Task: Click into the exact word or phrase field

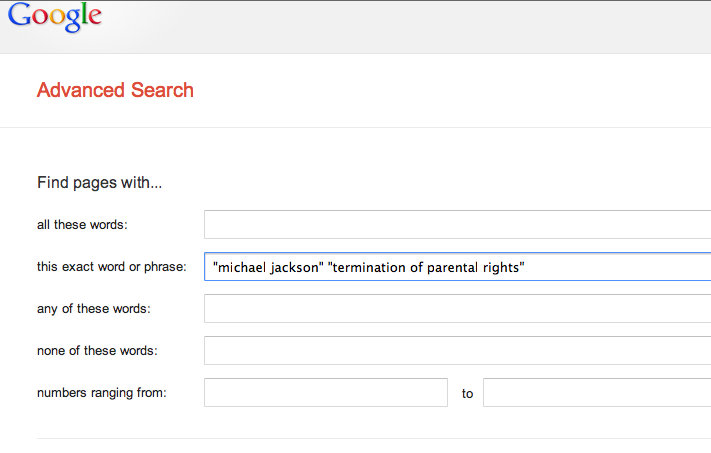Action: 458,267
